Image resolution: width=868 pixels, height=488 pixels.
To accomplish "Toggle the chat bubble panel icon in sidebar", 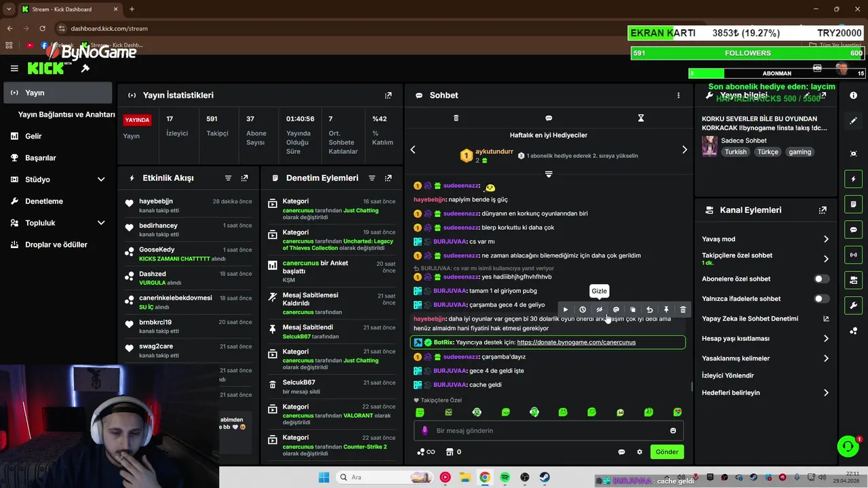I will click(853, 230).
